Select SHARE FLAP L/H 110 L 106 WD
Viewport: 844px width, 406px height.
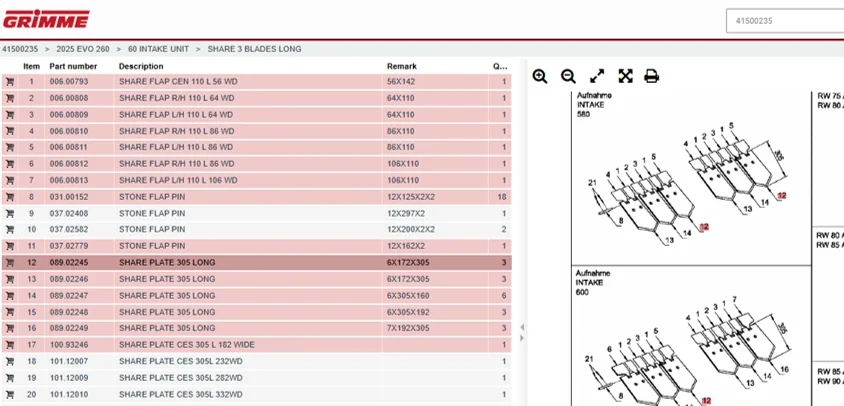coord(178,180)
